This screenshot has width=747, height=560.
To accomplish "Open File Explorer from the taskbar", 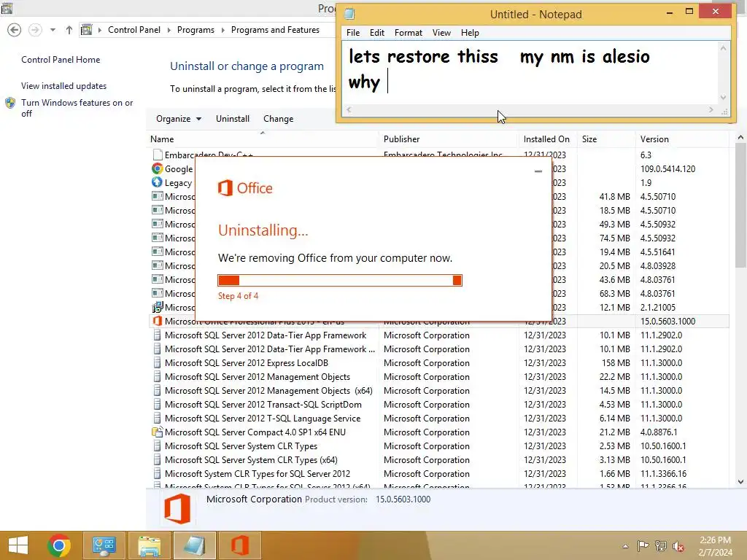I will pyautogui.click(x=149, y=545).
